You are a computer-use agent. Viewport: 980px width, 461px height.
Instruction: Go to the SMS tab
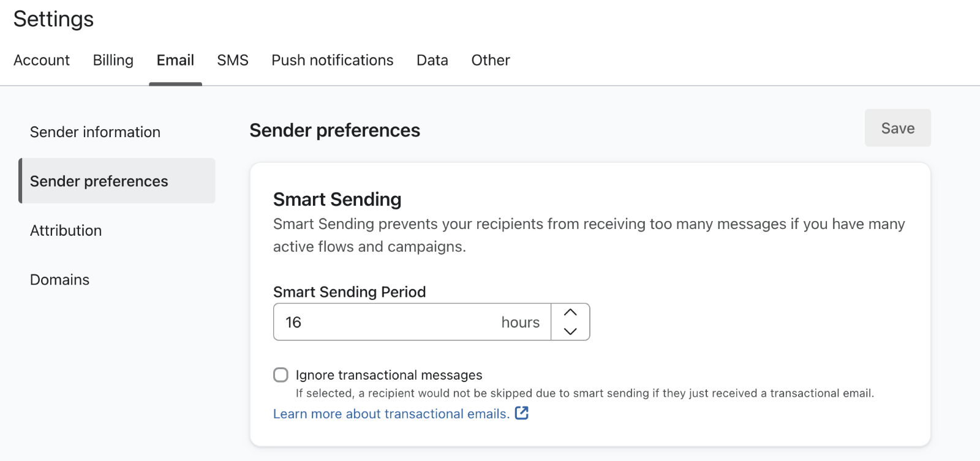[x=233, y=60]
